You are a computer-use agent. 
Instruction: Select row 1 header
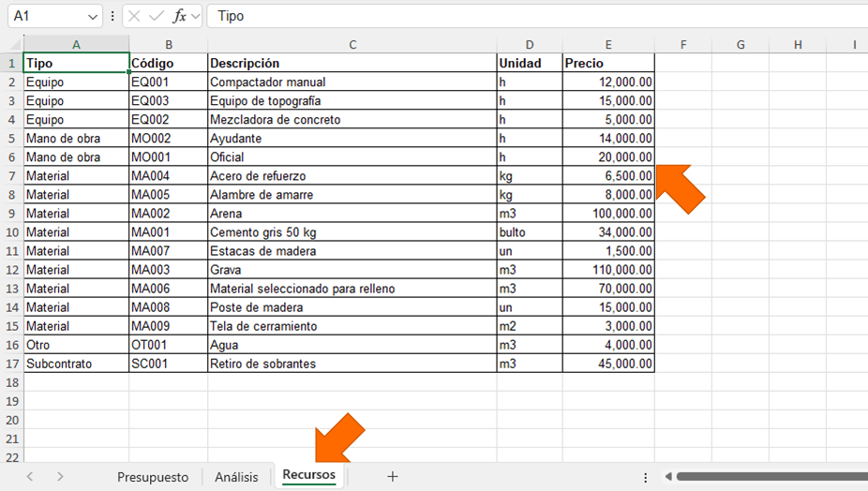pyautogui.click(x=11, y=63)
